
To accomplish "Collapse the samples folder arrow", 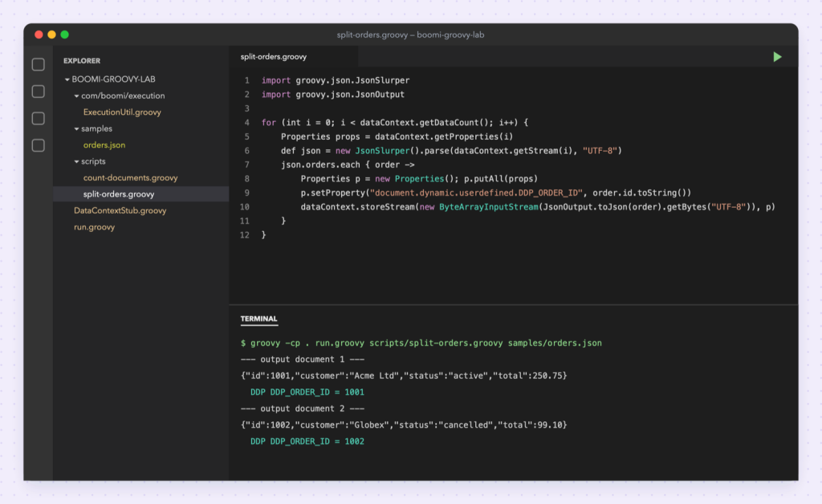I will 76,129.
